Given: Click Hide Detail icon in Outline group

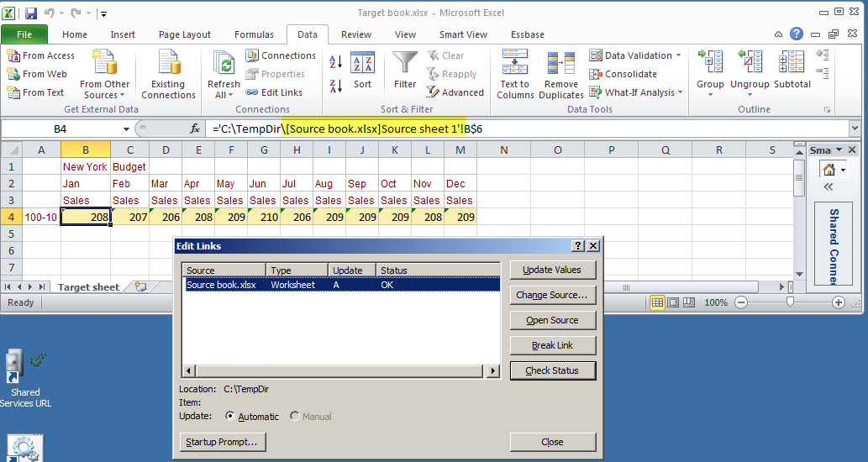Looking at the screenshot, I should (823, 73).
